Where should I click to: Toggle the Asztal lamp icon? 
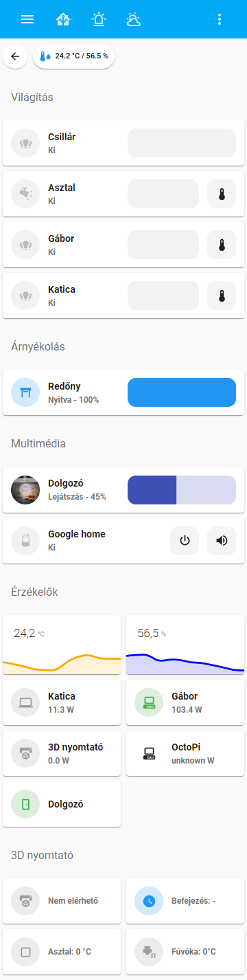[x=25, y=194]
